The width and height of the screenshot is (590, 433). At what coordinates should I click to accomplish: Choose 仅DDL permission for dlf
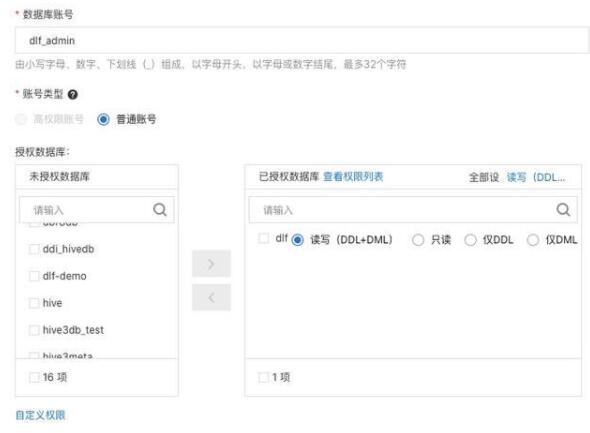(470, 240)
